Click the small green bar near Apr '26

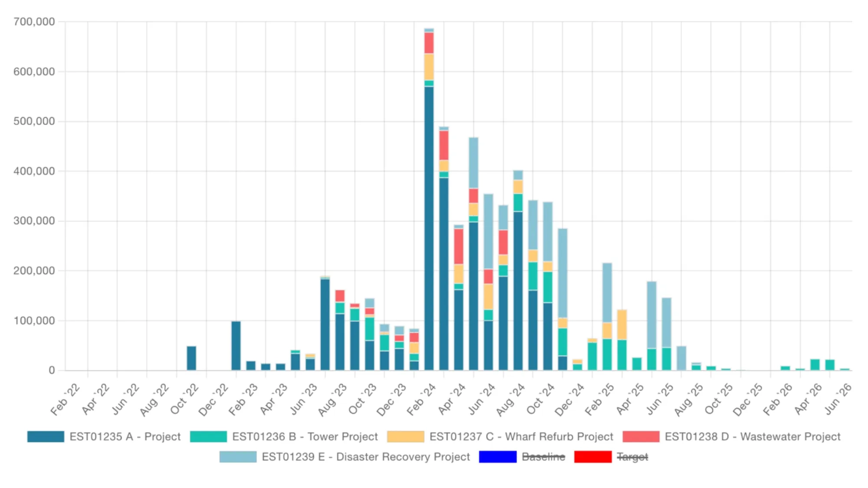point(815,364)
